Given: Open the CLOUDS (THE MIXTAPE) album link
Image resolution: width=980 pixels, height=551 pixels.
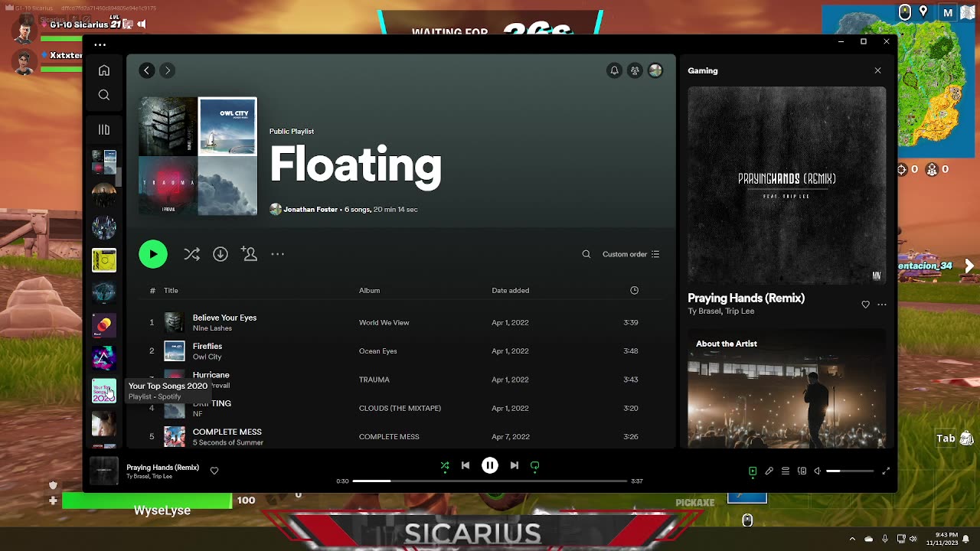Looking at the screenshot, I should click(x=400, y=409).
